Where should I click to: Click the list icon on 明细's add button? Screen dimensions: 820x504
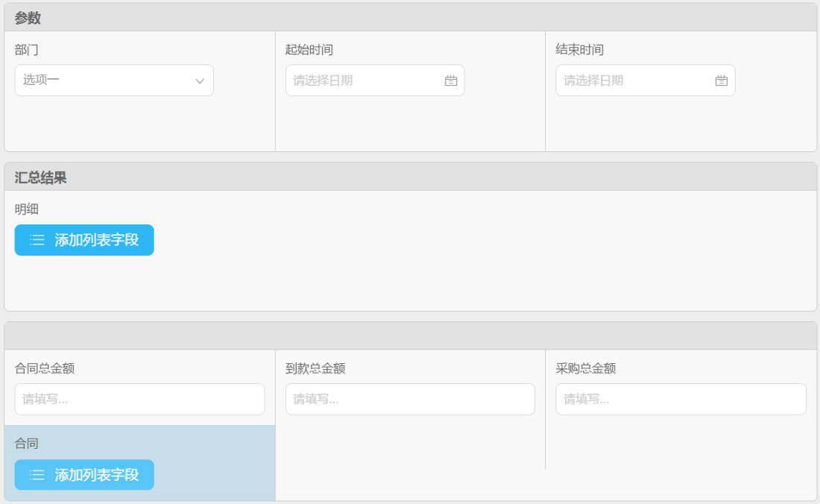click(37, 240)
